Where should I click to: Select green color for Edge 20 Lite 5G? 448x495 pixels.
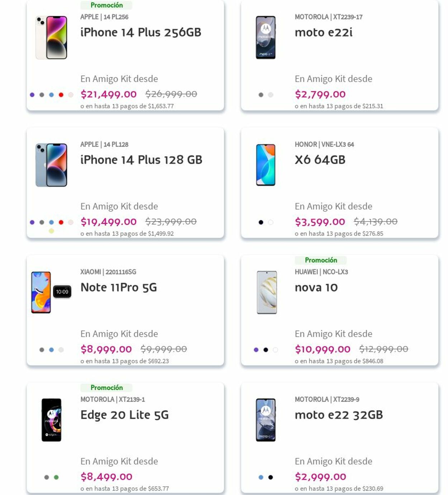tap(56, 477)
